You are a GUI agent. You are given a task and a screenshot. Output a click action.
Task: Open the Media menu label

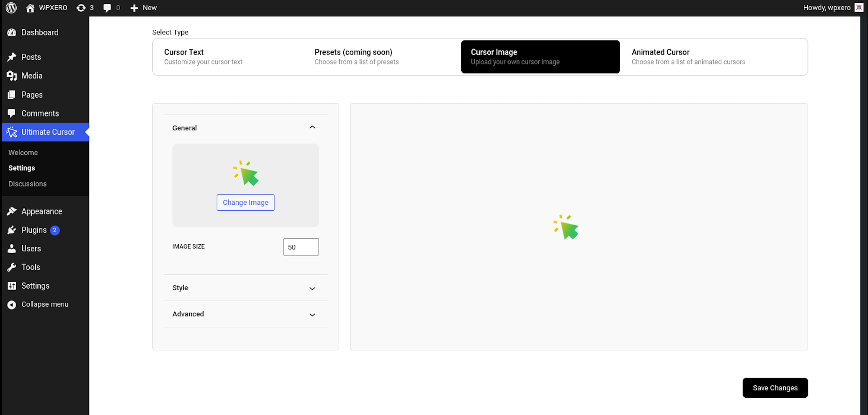(32, 76)
